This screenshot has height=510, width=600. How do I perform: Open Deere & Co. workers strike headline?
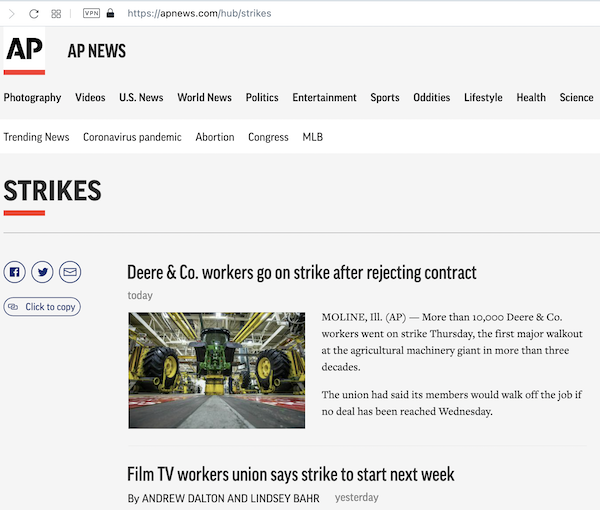pos(302,272)
